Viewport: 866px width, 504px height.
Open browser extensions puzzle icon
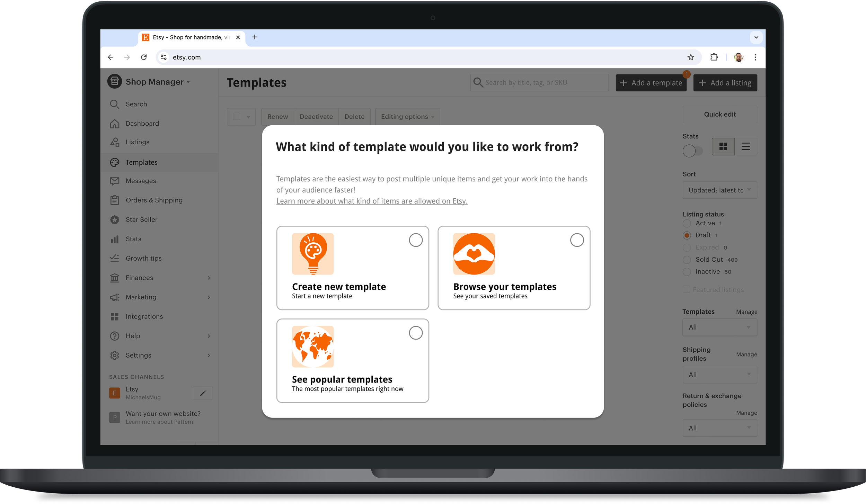coord(714,57)
